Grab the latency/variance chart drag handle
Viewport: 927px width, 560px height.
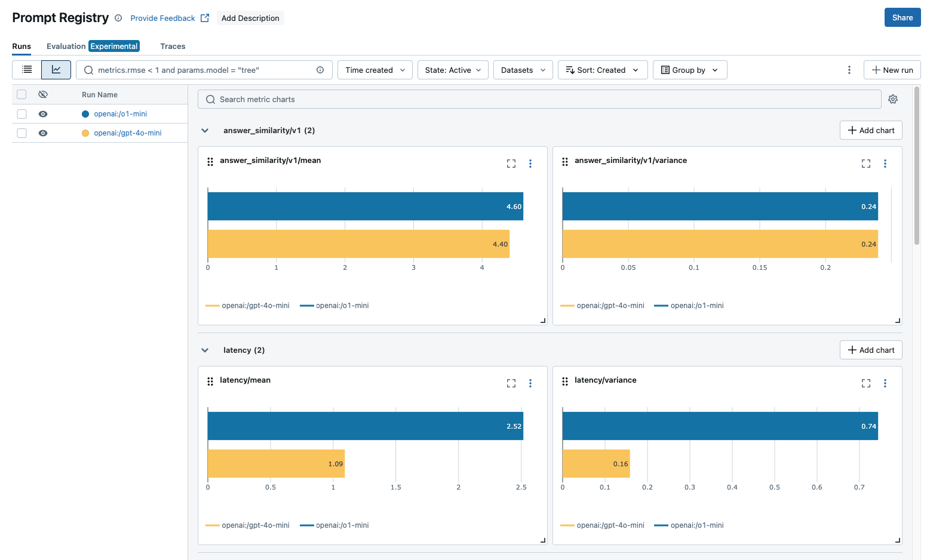pos(565,381)
